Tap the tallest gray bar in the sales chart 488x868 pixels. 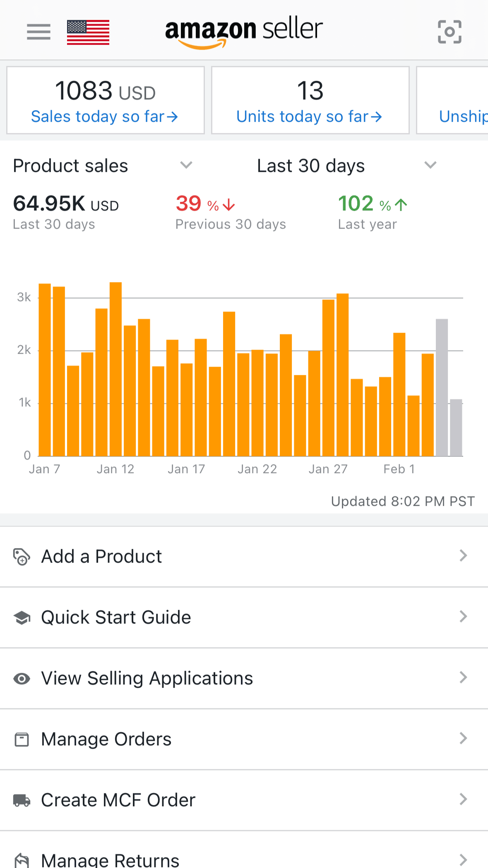point(442,387)
